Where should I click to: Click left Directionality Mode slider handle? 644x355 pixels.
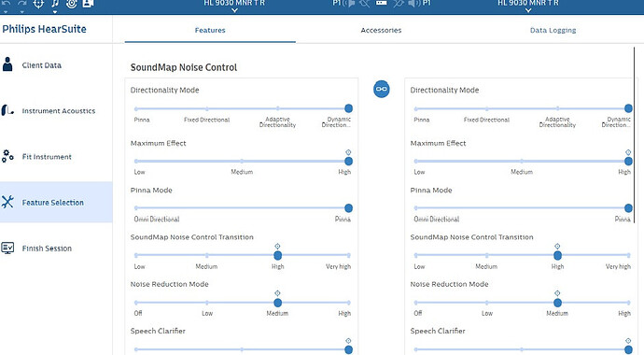(x=348, y=108)
